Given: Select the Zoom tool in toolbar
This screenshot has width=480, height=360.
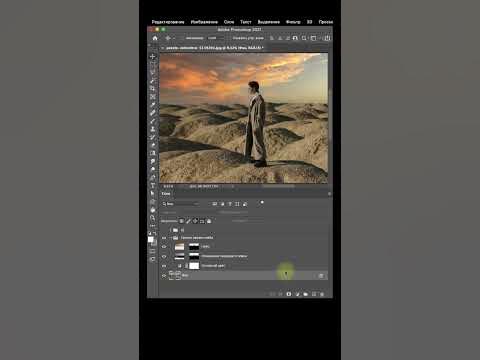Looking at the screenshot, I should tap(152, 218).
